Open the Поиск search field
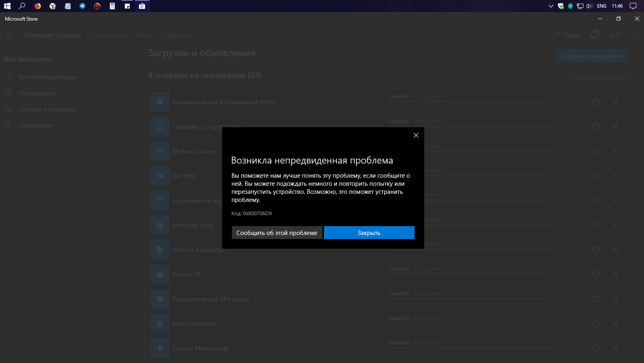The height and width of the screenshot is (363, 644). click(567, 35)
